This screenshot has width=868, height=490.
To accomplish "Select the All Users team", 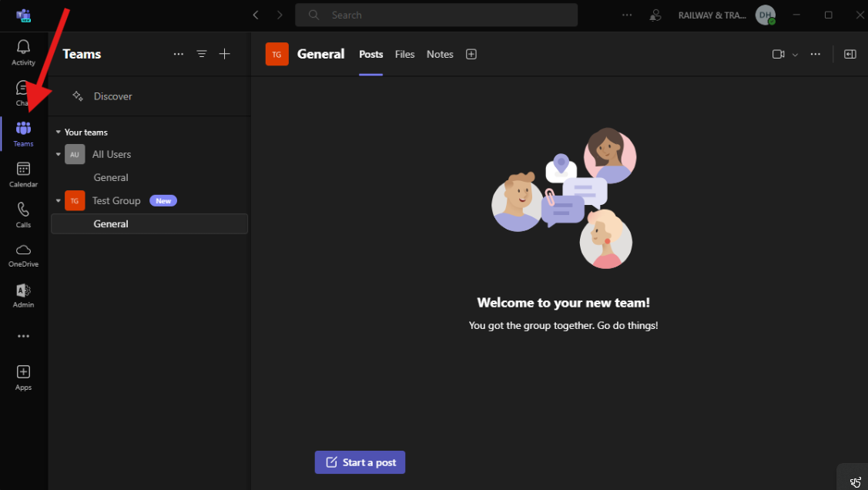I will pos(111,155).
